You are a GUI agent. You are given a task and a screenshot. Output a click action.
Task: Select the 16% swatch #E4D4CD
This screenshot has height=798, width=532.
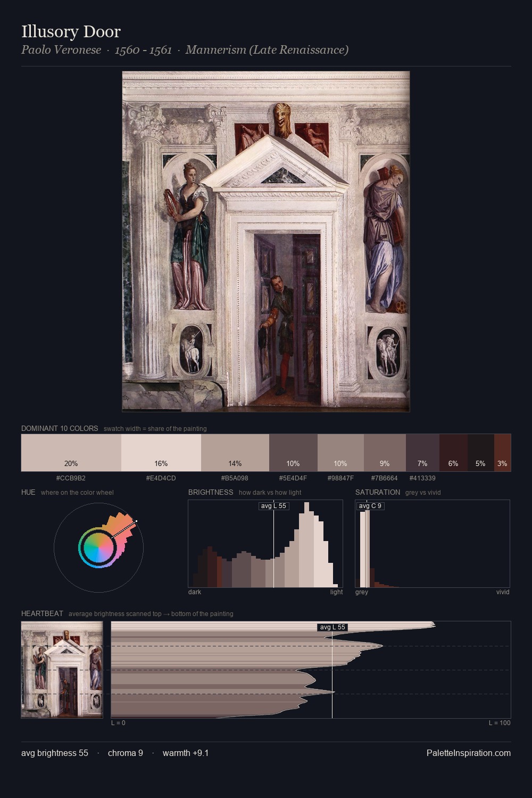tap(161, 453)
